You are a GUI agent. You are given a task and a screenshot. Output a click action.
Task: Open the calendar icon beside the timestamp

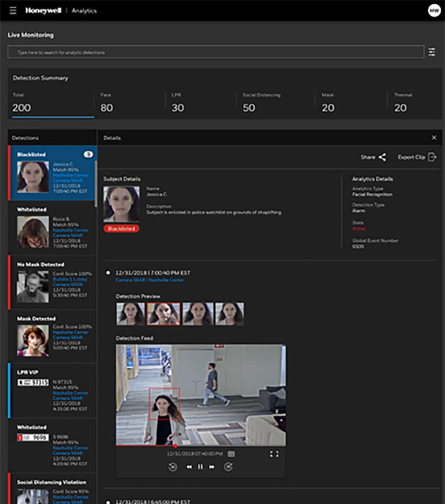coord(231,454)
